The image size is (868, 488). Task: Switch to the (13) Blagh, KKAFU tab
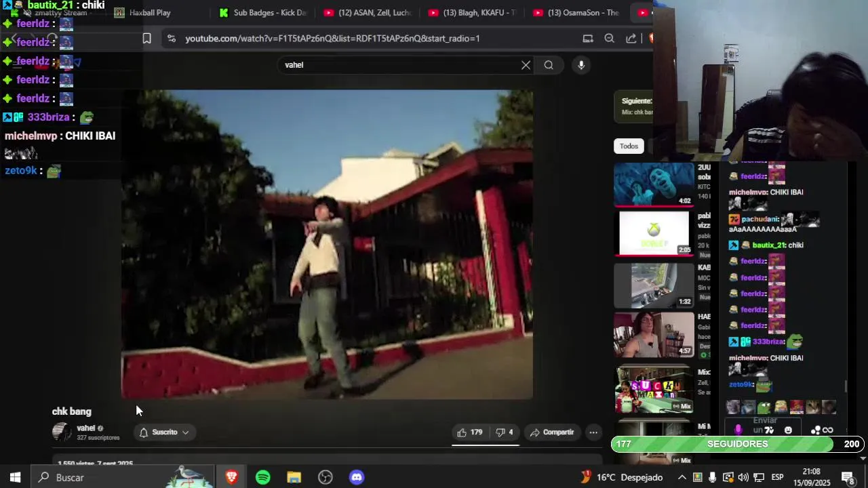click(x=473, y=12)
